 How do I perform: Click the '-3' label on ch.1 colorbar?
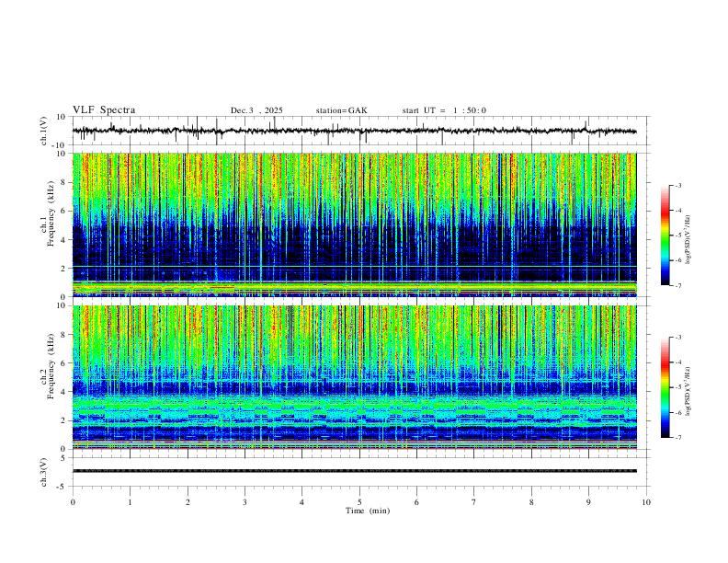pyautogui.click(x=677, y=185)
